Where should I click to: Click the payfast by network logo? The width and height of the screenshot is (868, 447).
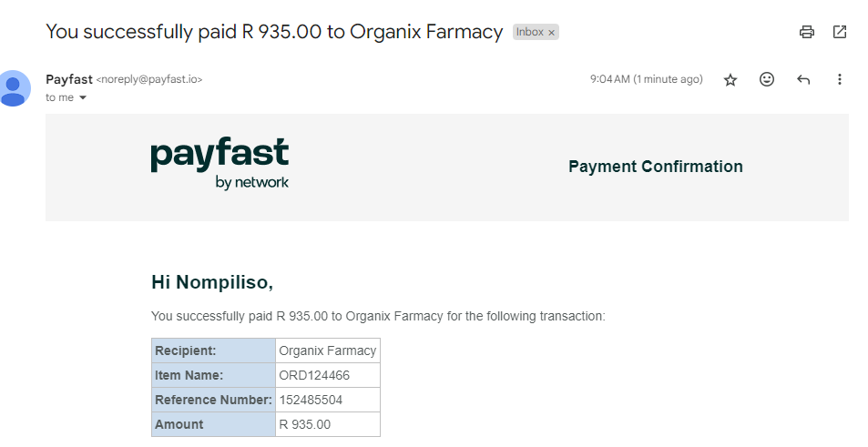(x=220, y=164)
